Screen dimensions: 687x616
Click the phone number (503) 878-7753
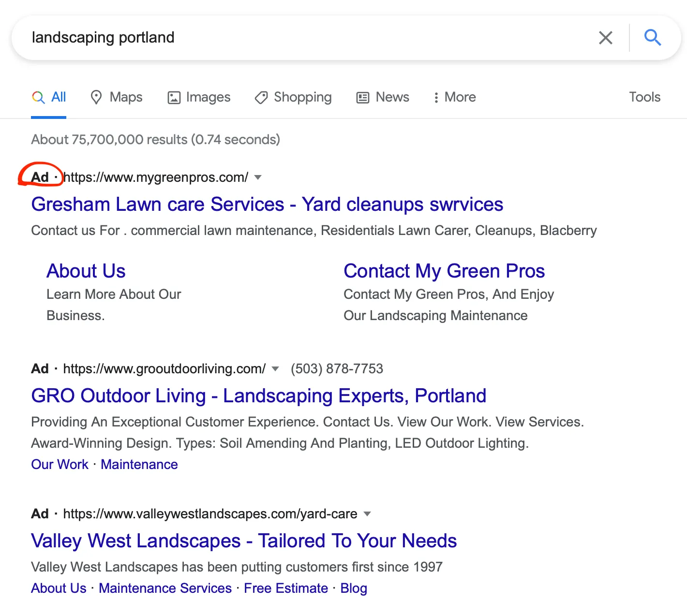coord(337,369)
